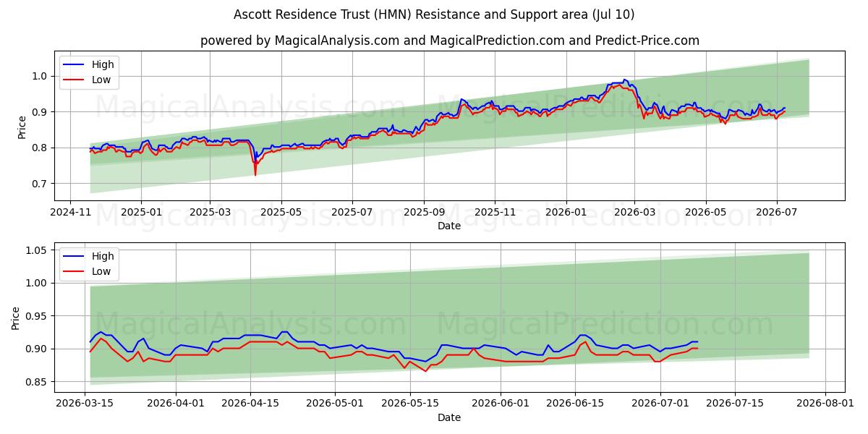The width and height of the screenshot is (868, 434).
Task: Click the February 2026 price peak in top chart
Action: [x=625, y=80]
